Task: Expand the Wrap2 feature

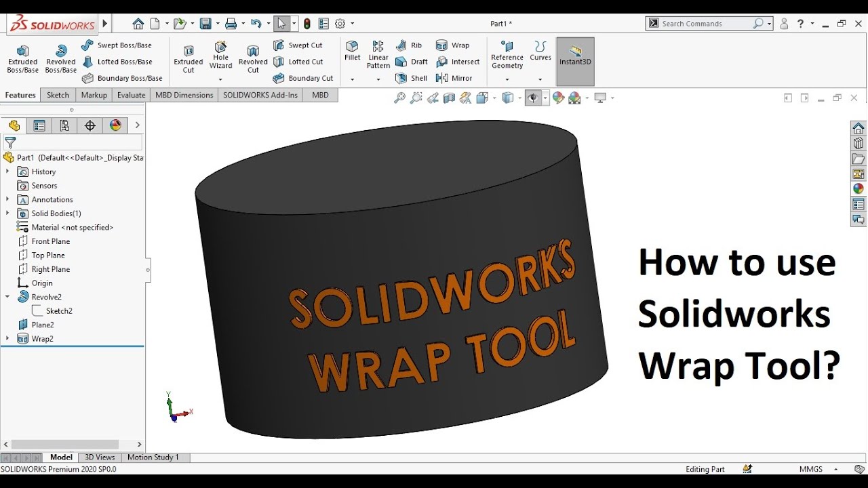Action: (7, 338)
